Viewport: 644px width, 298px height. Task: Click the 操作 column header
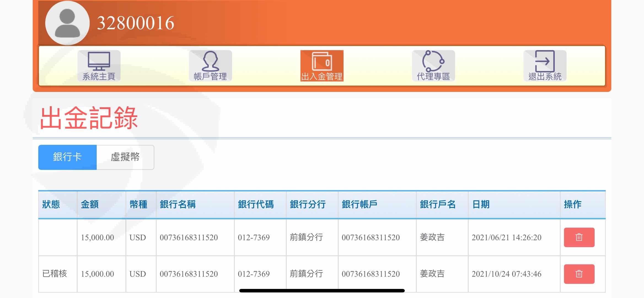pos(572,204)
